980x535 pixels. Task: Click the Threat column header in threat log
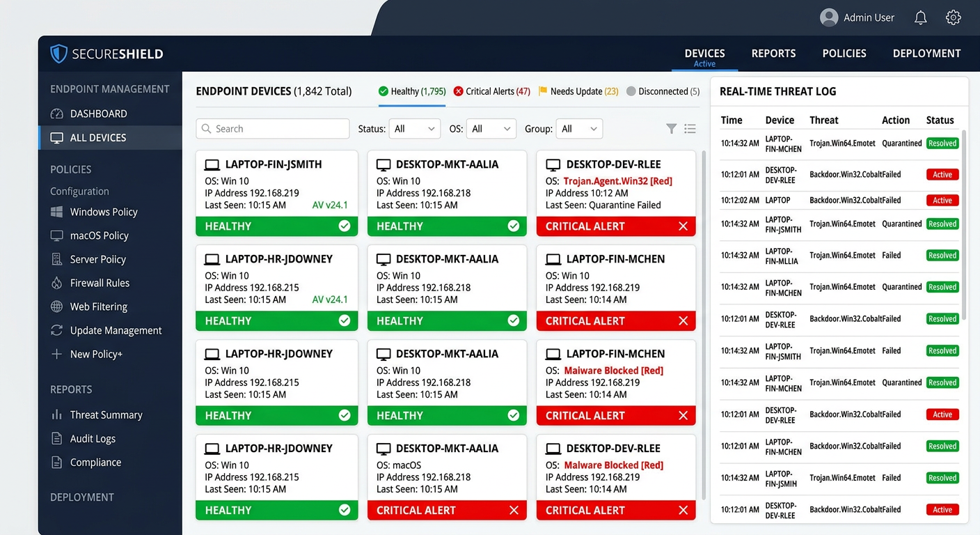(x=824, y=120)
